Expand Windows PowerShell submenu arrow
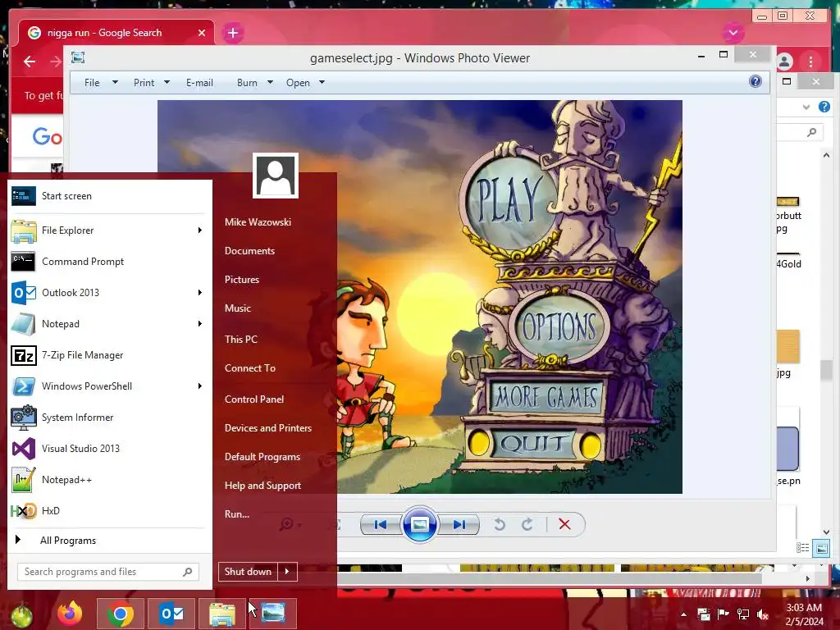The height and width of the screenshot is (630, 840). [200, 386]
